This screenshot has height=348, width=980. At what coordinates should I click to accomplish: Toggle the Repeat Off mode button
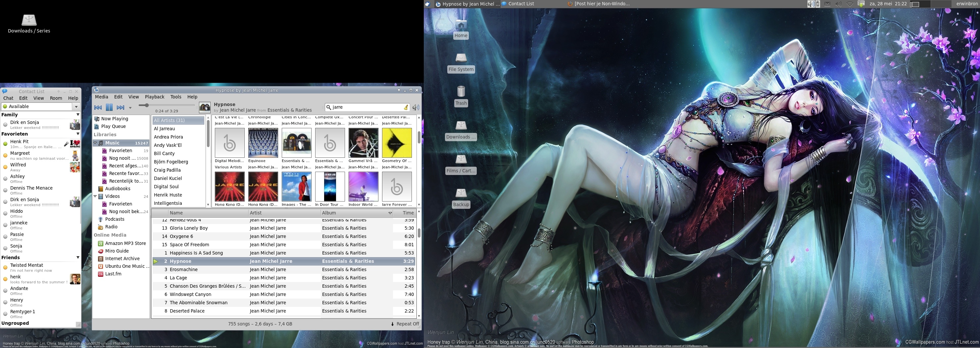pyautogui.click(x=405, y=324)
